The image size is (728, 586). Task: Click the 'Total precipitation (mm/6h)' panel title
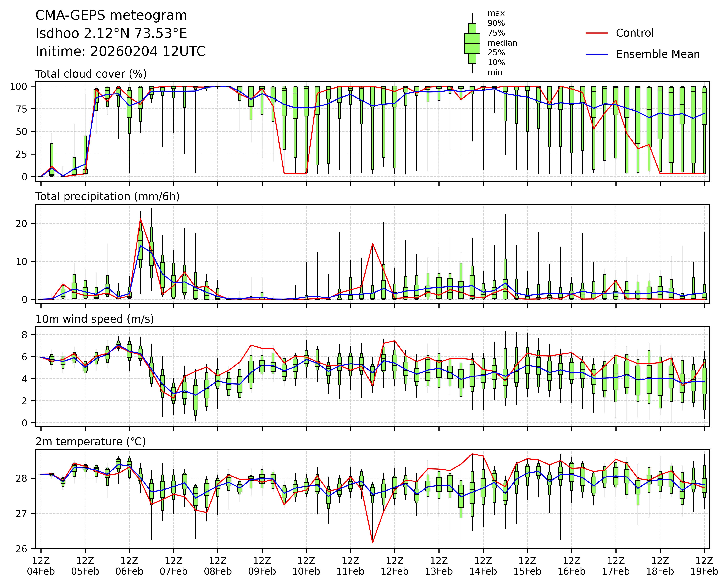[107, 196]
